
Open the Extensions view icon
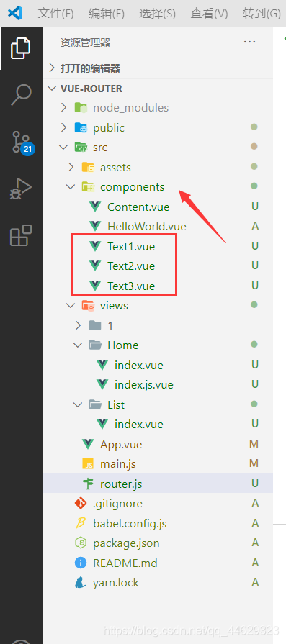point(21,235)
